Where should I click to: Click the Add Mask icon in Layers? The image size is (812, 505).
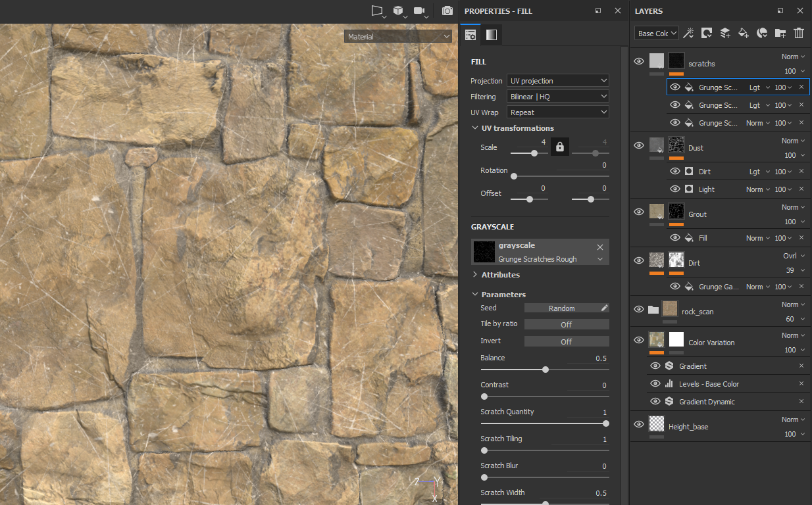[x=707, y=33]
